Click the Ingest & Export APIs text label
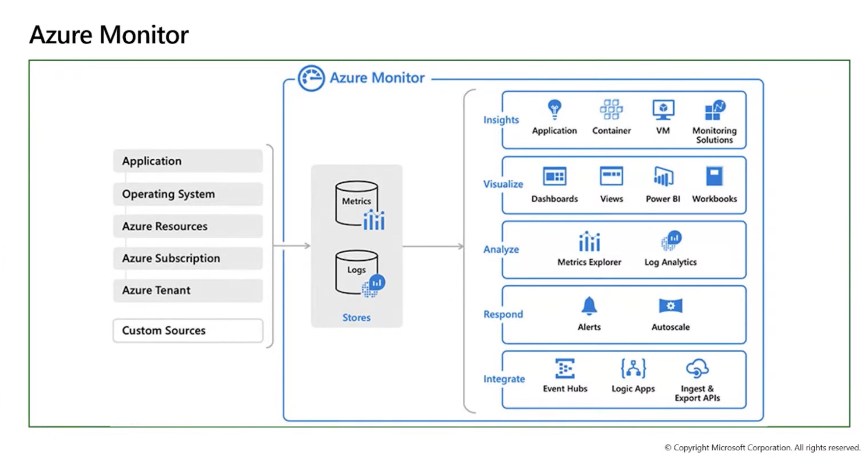Viewport: 868px width, 464px height. (697, 394)
